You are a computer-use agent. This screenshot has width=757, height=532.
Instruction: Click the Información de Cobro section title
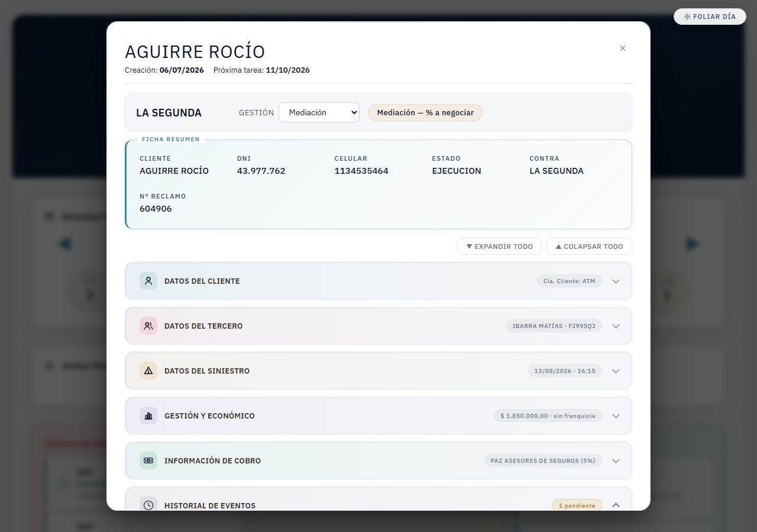point(212,461)
